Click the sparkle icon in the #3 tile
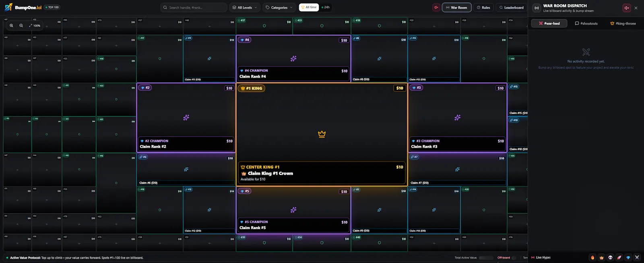The width and height of the screenshot is (644, 263). pos(457,118)
